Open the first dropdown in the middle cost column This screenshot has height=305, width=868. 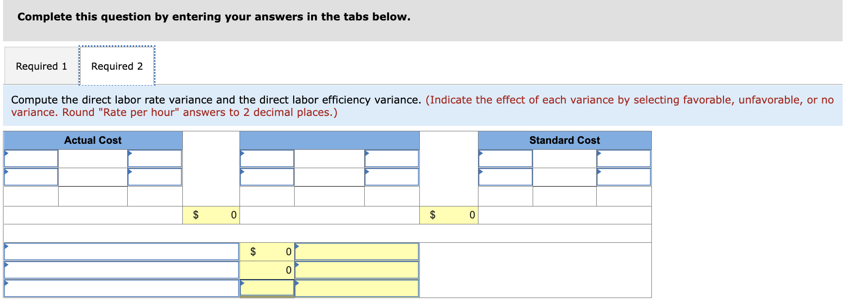coord(267,158)
